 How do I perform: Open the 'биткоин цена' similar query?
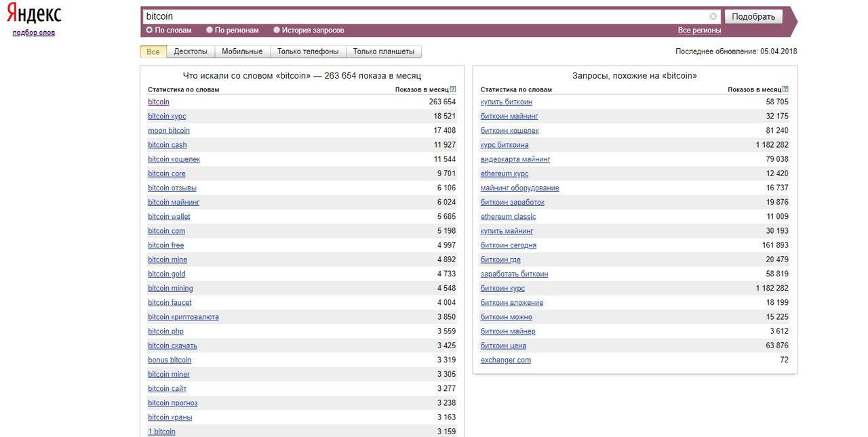pos(503,346)
